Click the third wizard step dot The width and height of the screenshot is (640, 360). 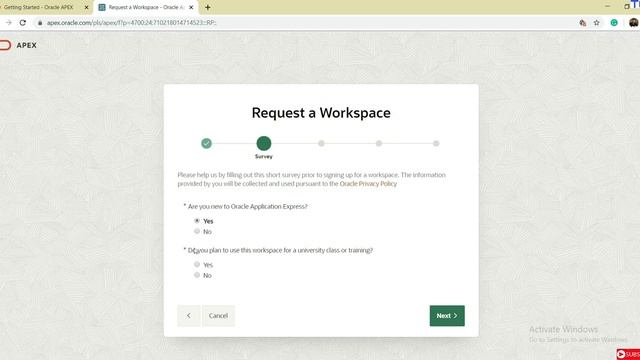[x=321, y=143]
